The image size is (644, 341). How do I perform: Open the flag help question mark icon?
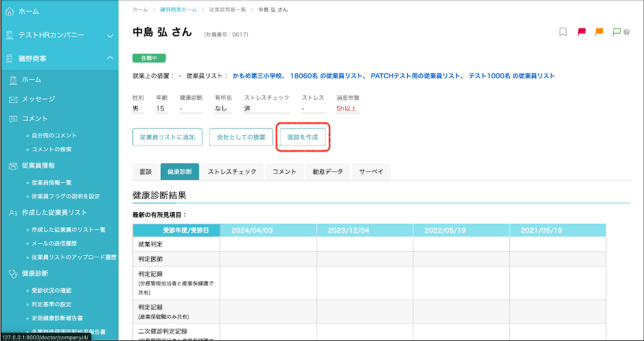(627, 32)
